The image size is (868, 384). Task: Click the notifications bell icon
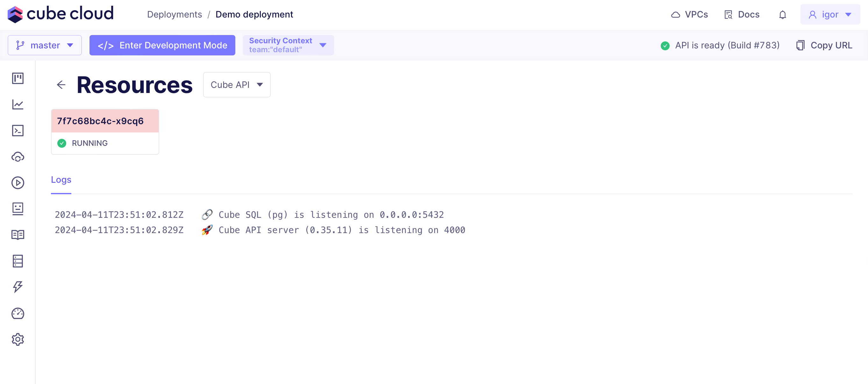(x=782, y=15)
